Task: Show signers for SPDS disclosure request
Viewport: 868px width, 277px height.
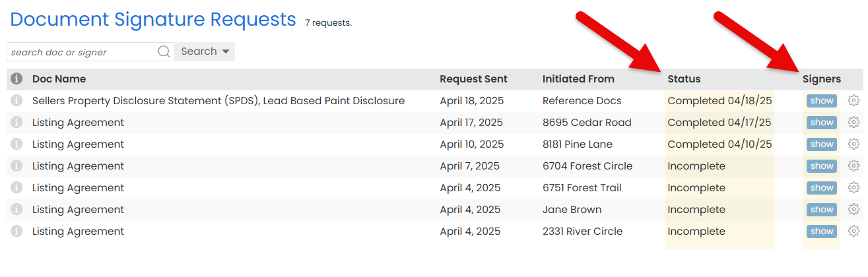Action: tap(822, 101)
